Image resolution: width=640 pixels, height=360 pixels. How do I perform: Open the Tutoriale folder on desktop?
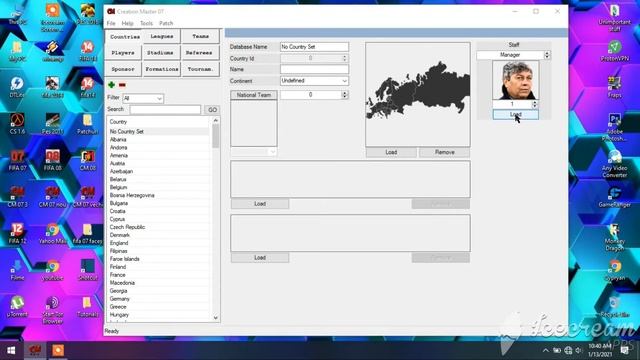coord(88,307)
